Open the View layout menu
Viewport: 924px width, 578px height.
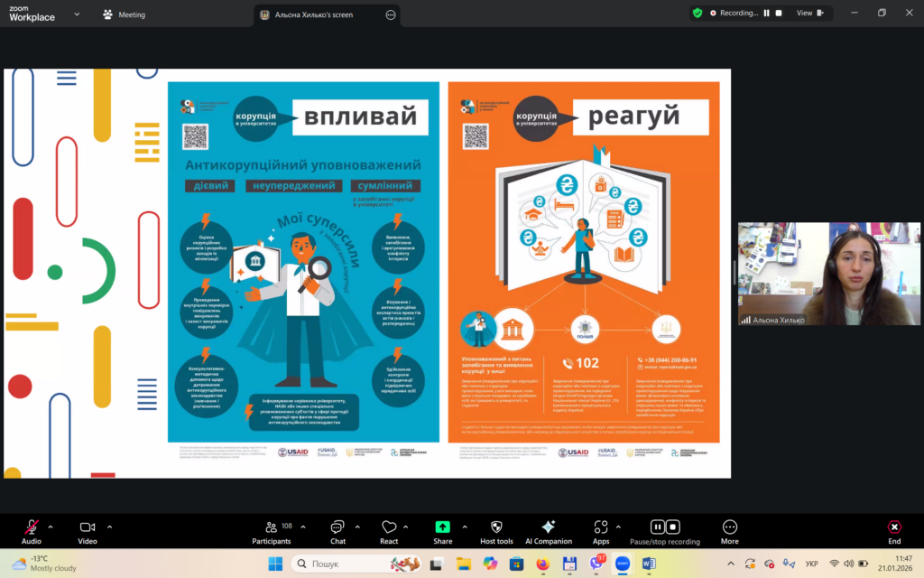[805, 14]
